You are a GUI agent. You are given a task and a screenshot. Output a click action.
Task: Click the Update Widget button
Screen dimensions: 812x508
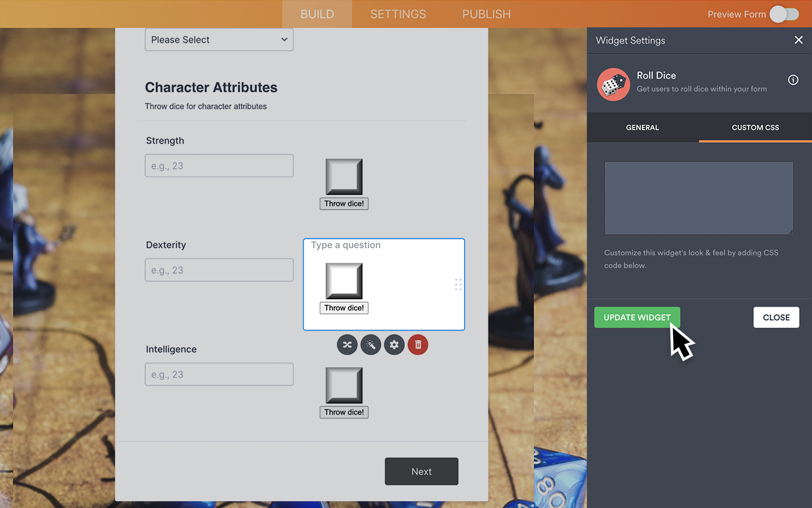(637, 317)
